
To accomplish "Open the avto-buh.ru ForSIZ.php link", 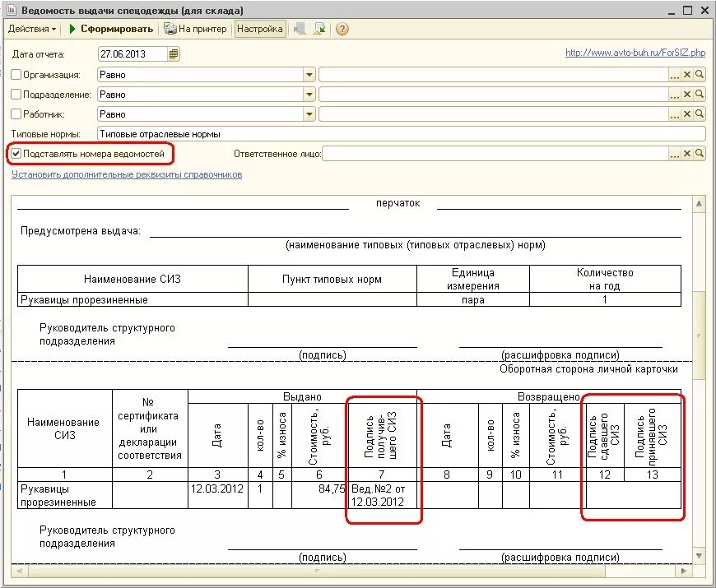I will [635, 53].
